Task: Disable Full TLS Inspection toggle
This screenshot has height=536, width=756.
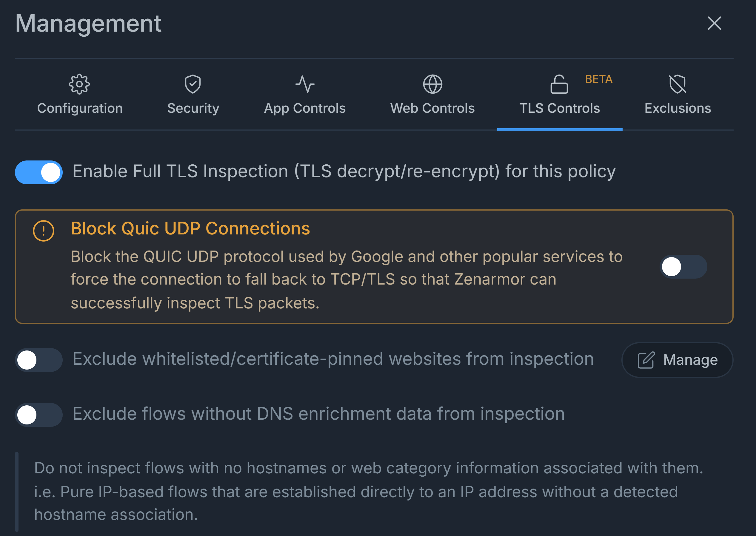Action: pyautogui.click(x=39, y=172)
